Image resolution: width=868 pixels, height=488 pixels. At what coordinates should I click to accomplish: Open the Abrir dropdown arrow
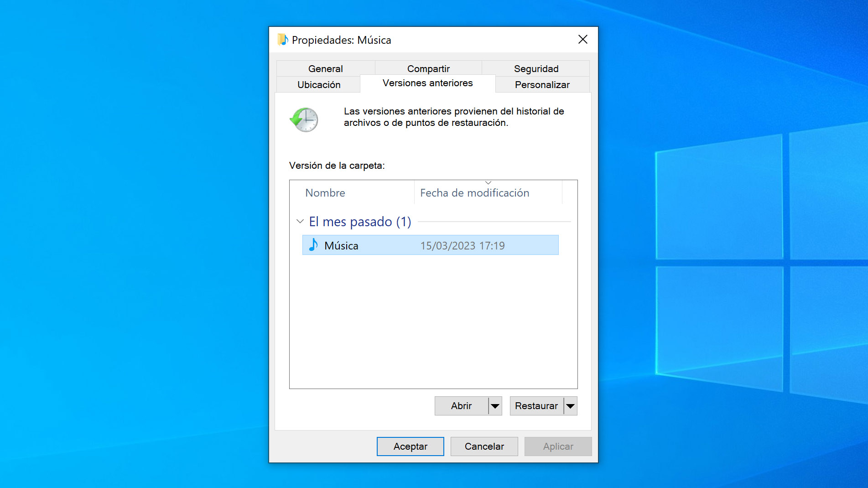495,405
